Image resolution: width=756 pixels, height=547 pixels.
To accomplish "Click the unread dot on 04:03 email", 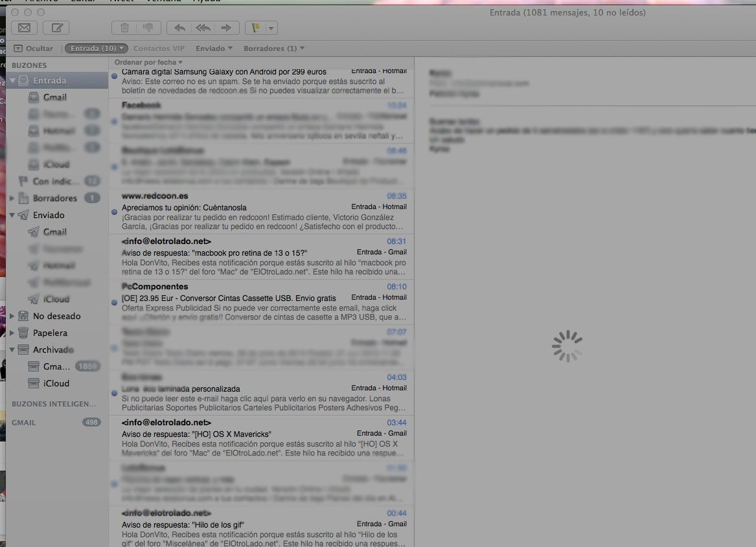I will tap(114, 394).
